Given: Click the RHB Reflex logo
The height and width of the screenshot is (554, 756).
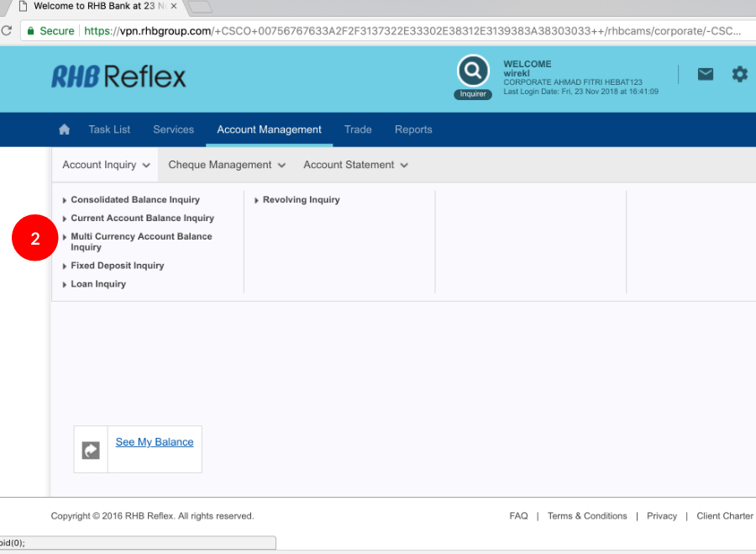Looking at the screenshot, I should pyautogui.click(x=118, y=77).
